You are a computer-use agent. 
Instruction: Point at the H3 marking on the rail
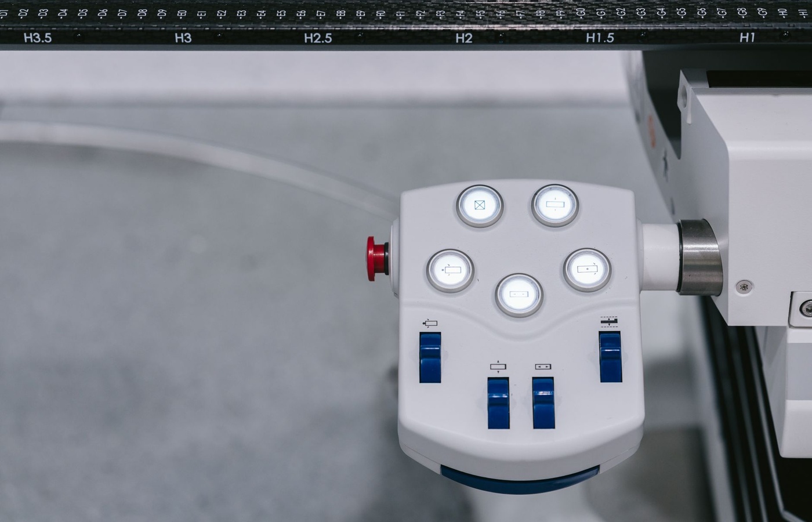tap(183, 38)
